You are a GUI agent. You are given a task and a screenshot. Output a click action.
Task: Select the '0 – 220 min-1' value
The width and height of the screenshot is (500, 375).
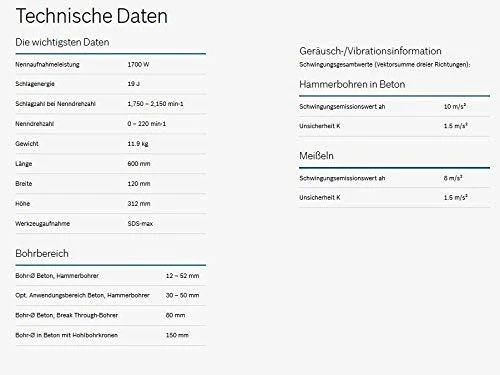pyautogui.click(x=147, y=124)
